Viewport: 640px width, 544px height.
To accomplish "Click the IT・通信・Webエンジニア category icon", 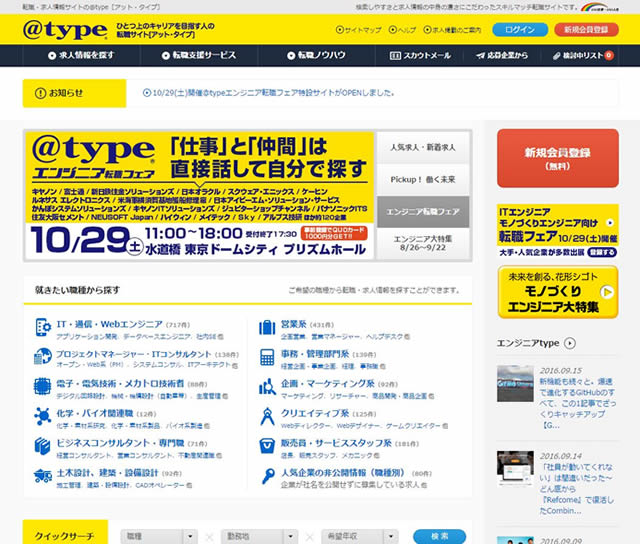I will click(x=42, y=328).
